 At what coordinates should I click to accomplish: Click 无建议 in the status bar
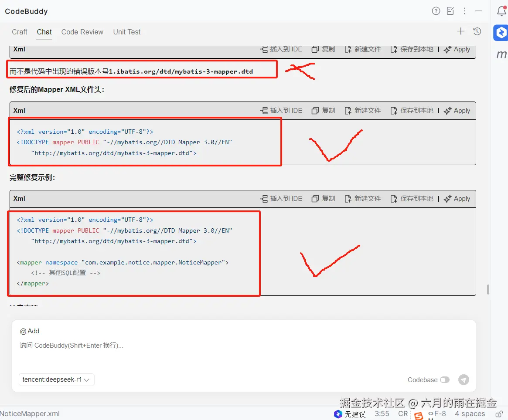(x=355, y=414)
